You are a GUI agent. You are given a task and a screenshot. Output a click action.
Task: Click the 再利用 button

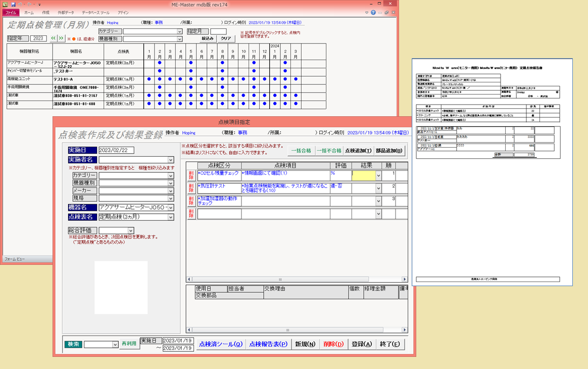click(x=129, y=344)
